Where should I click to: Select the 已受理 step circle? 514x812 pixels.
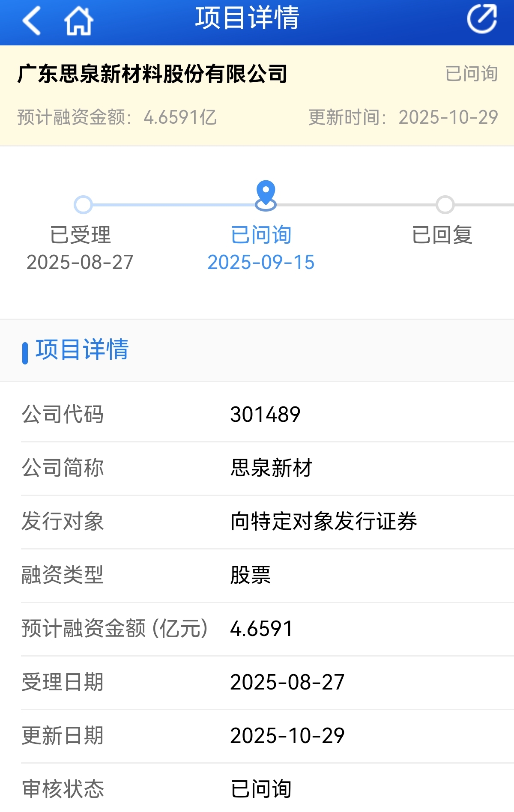pos(83,205)
